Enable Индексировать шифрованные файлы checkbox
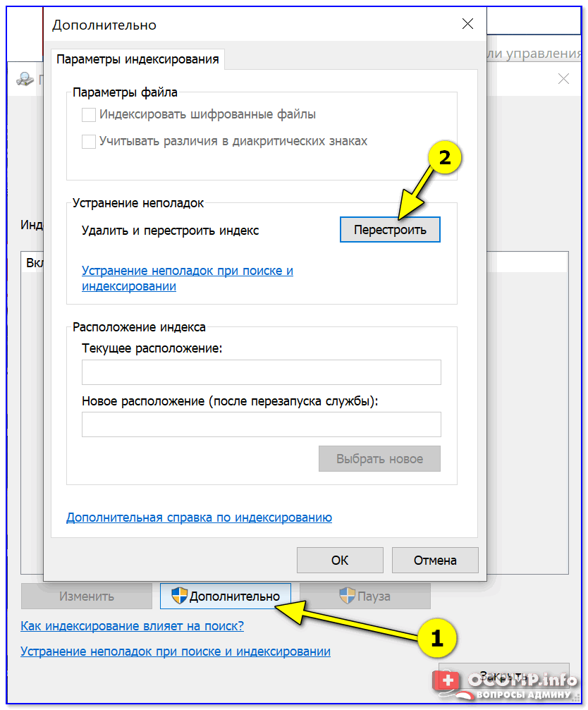 tap(89, 114)
